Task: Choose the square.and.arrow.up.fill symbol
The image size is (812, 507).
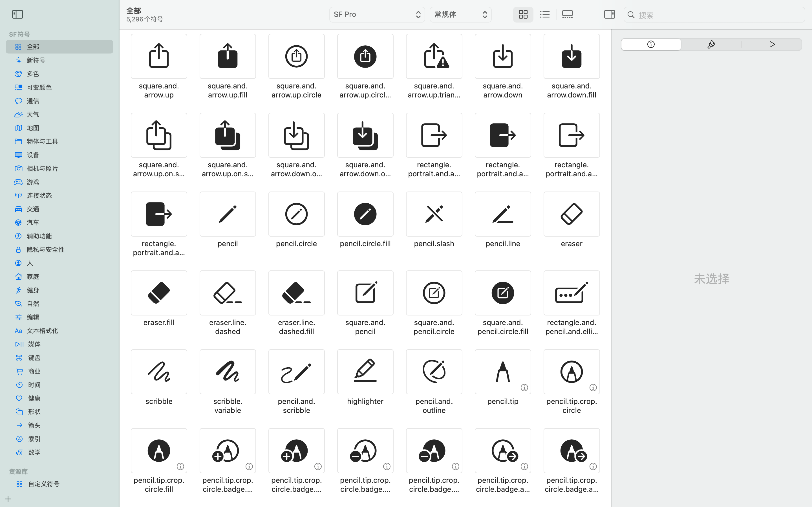Action: [x=228, y=56]
